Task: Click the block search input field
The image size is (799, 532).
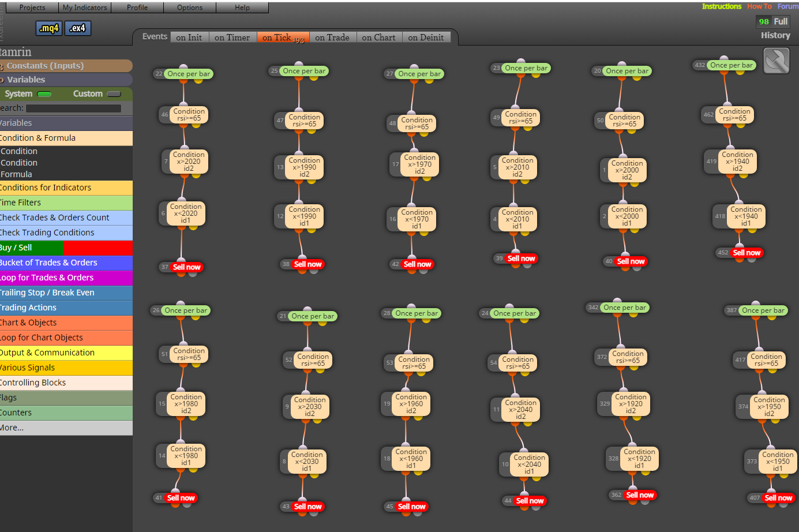Action: [73, 108]
